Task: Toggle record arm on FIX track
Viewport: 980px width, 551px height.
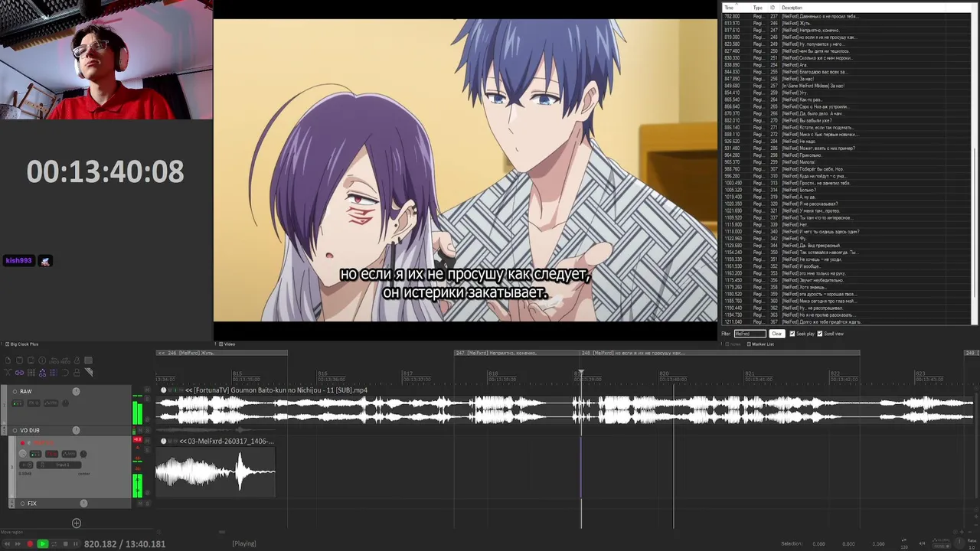Action: tap(22, 504)
